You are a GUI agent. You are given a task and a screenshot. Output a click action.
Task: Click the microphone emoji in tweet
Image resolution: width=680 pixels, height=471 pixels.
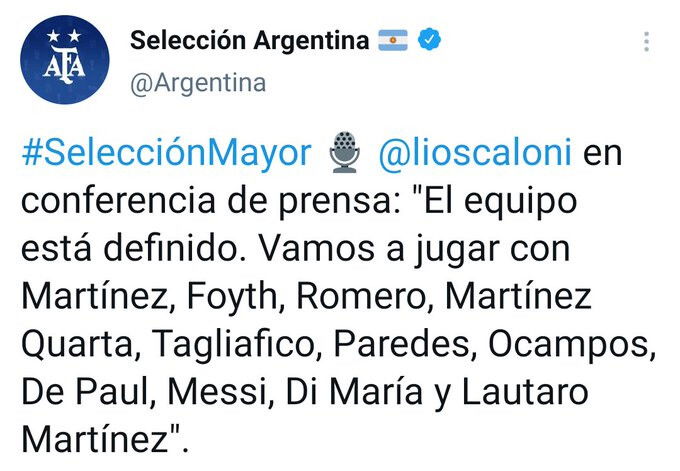[344, 152]
